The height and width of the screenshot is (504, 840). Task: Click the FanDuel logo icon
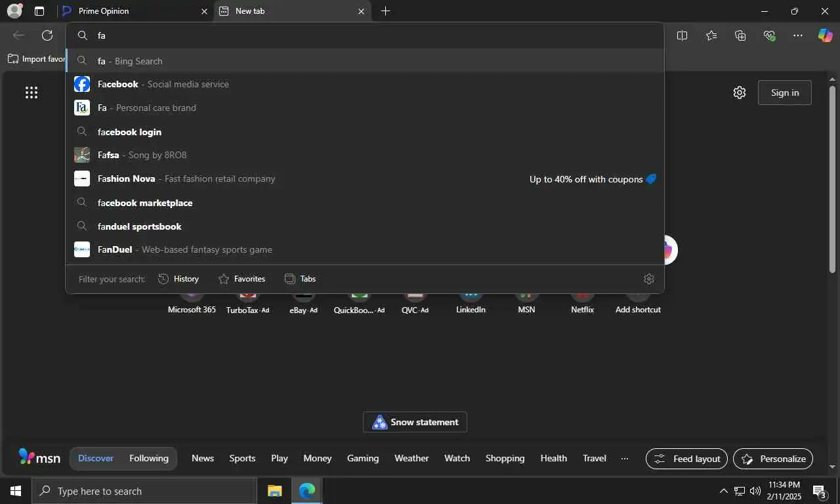82,249
